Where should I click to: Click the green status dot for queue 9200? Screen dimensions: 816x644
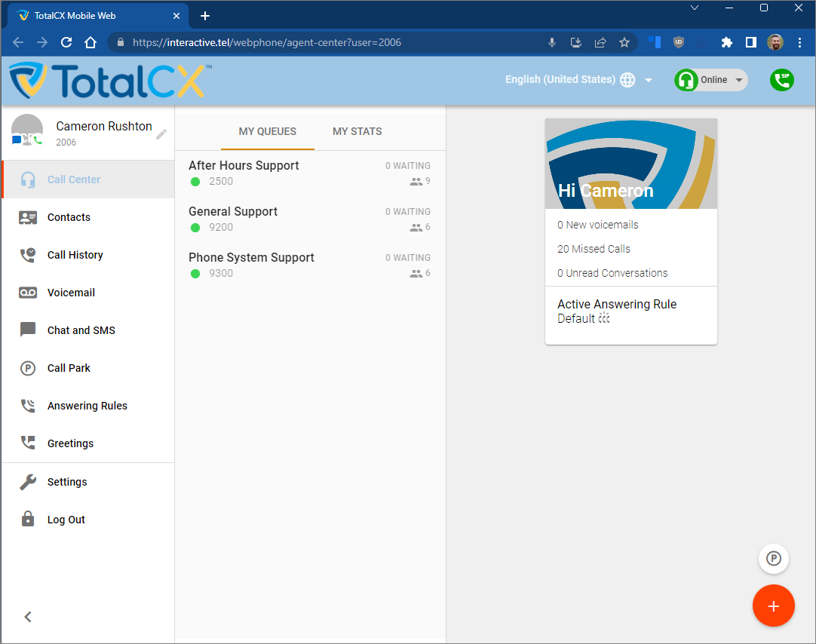195,227
